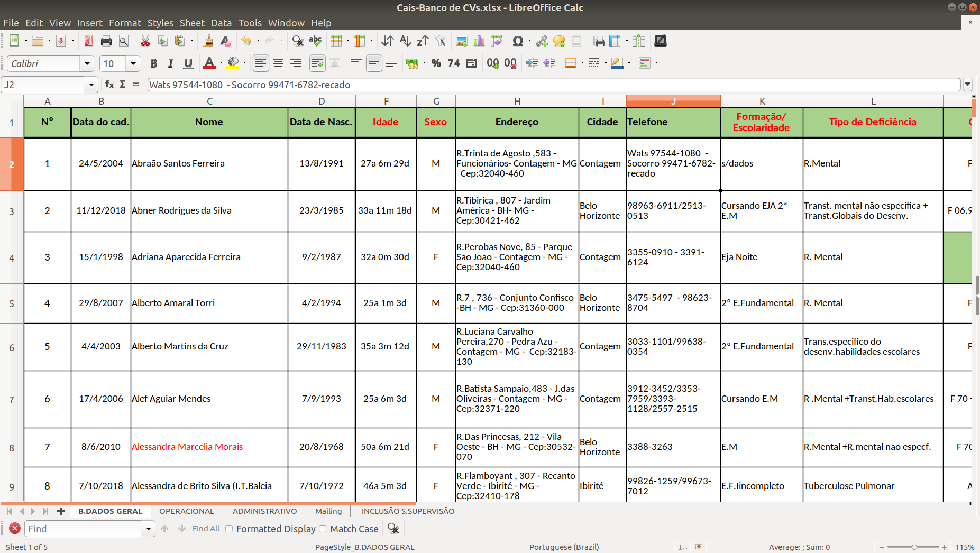The width and height of the screenshot is (980, 553).
Task: Click the Clone Formatting paintbrush icon
Action: tap(208, 41)
